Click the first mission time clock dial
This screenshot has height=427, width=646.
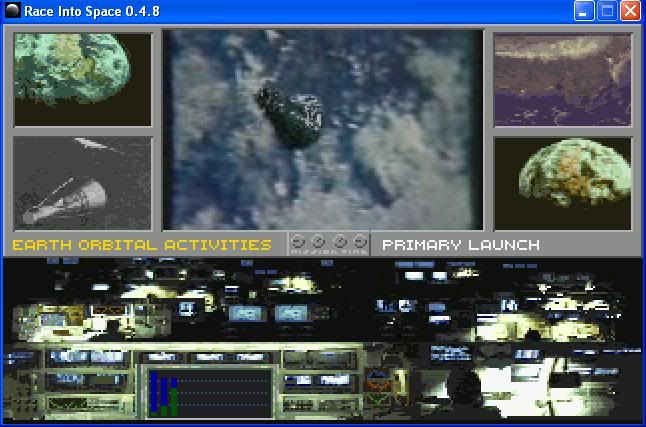click(x=298, y=241)
